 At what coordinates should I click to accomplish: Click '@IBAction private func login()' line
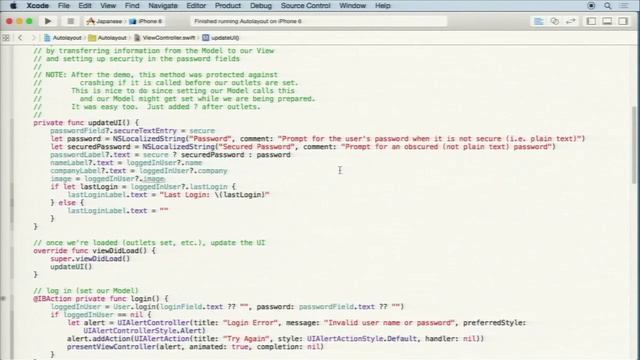(x=100, y=299)
